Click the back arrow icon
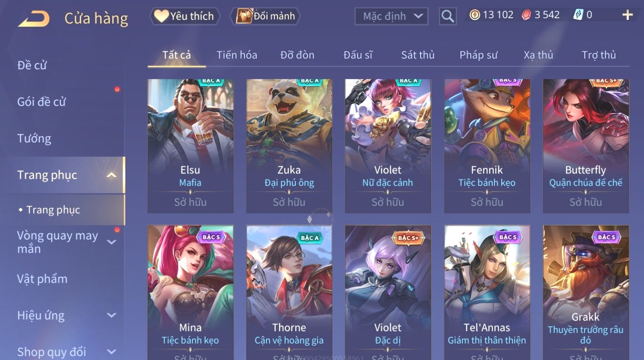The height and width of the screenshot is (360, 644). pyautogui.click(x=34, y=19)
